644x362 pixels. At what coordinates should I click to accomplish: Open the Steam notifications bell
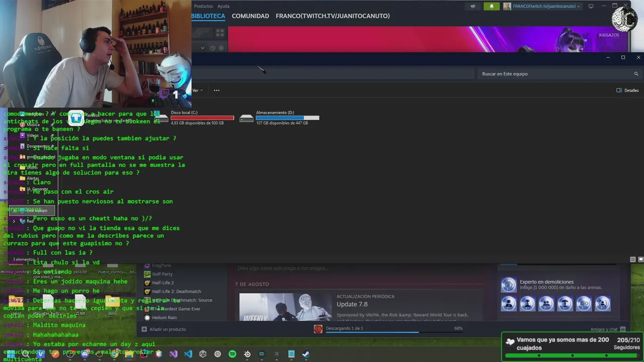coord(492,6)
